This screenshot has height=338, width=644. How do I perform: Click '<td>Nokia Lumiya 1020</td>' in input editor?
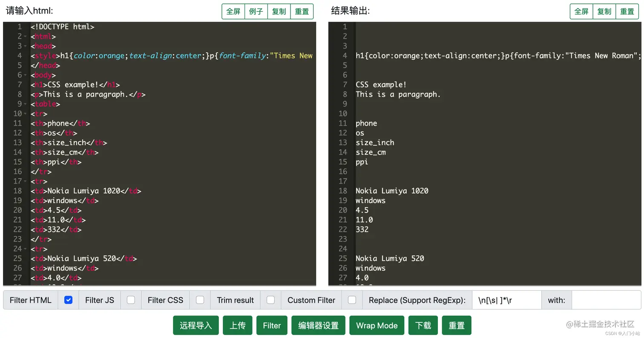[x=86, y=191]
